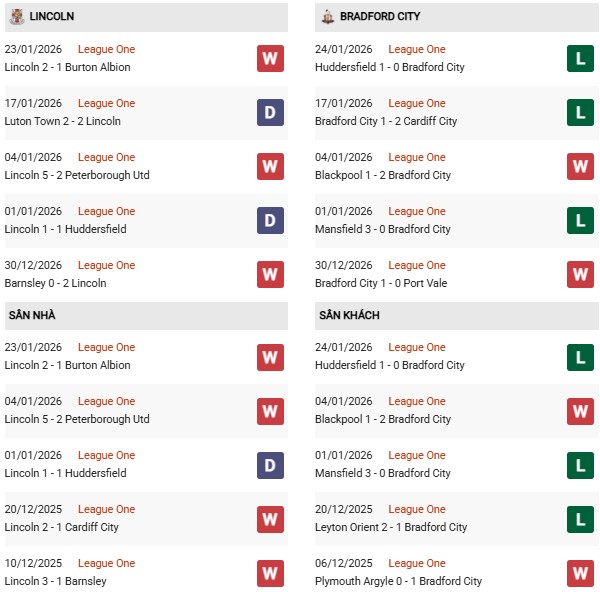Click the W badge for Lincoln vs Burton Albion in the top Lincoln list

pyautogui.click(x=270, y=59)
